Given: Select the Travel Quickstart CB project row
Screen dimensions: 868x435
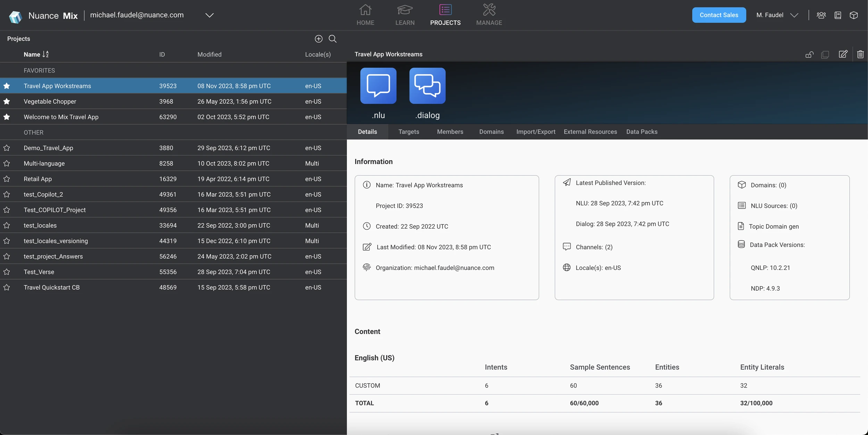Looking at the screenshot, I should pos(51,288).
